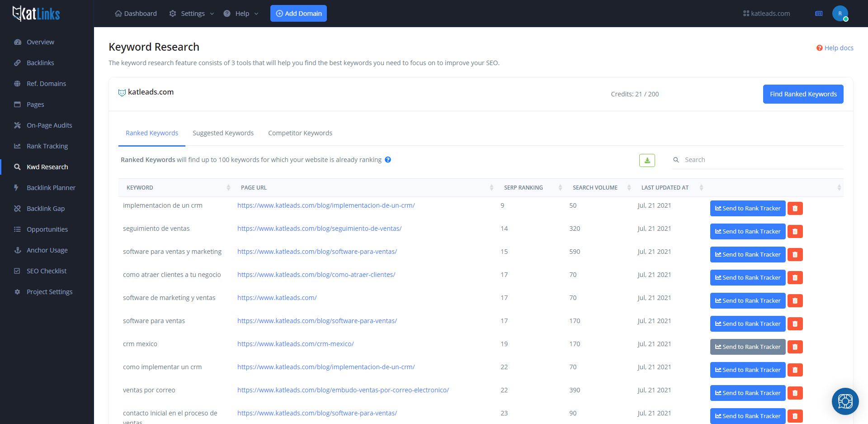This screenshot has width=868, height=424.
Task: Expand the Settings dropdown menu
Action: 192,14
